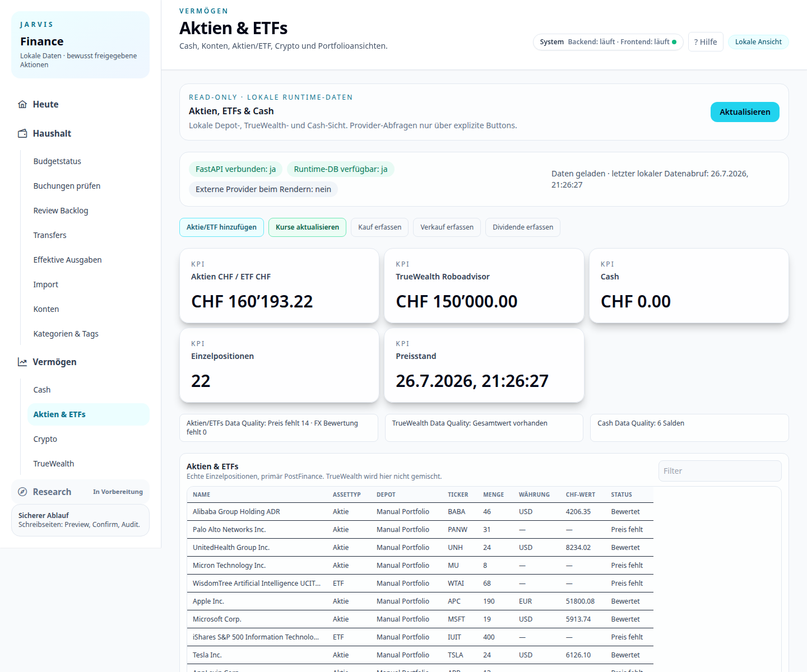807x672 pixels.
Task: Open Heute in the sidebar
Action: [80, 104]
